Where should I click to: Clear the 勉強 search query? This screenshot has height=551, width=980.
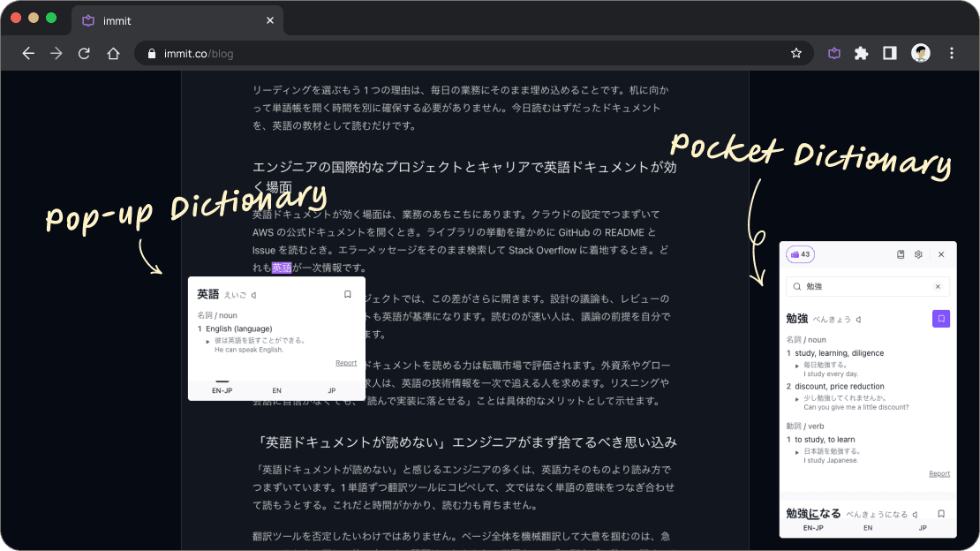point(938,286)
